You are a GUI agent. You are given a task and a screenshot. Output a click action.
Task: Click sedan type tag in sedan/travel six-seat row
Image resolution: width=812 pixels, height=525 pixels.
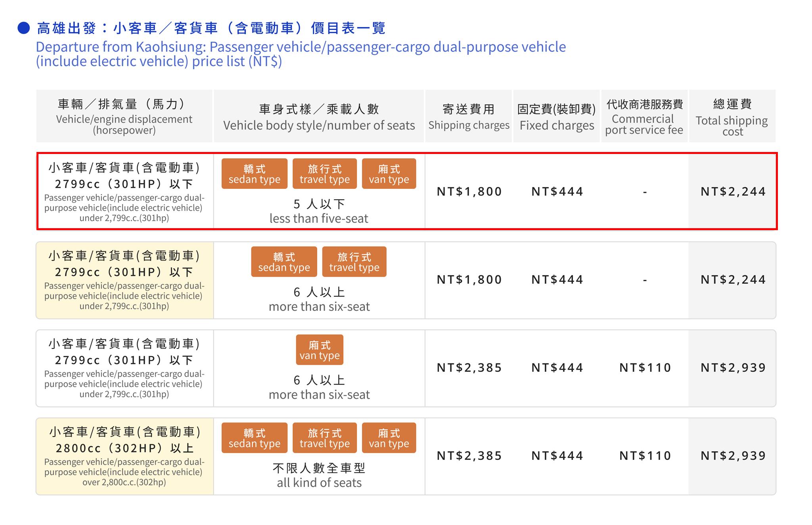[284, 262]
